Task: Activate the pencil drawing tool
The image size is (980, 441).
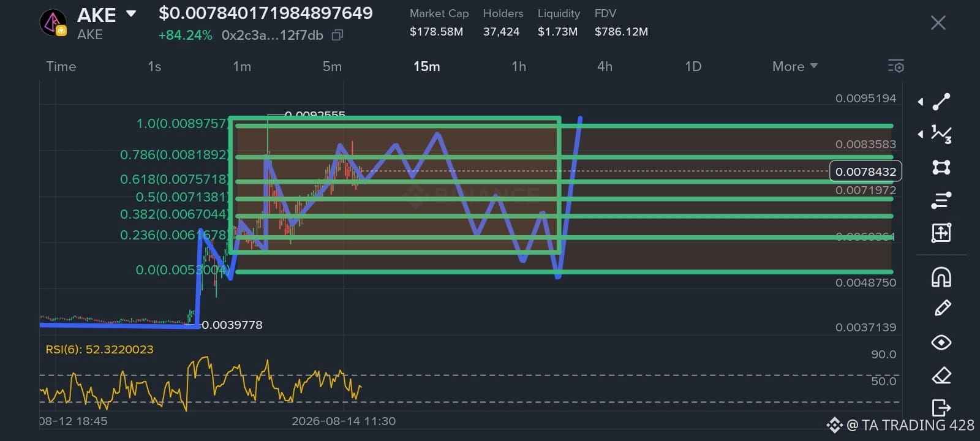Action: pos(942,308)
